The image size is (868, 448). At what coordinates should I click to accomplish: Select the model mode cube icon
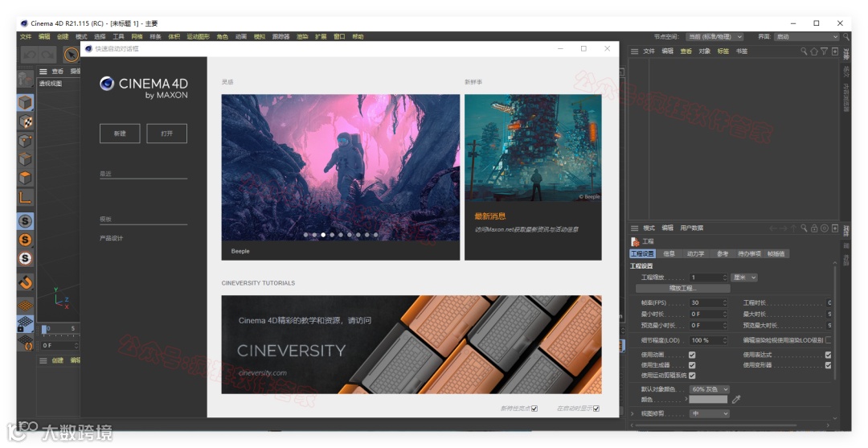[26, 102]
